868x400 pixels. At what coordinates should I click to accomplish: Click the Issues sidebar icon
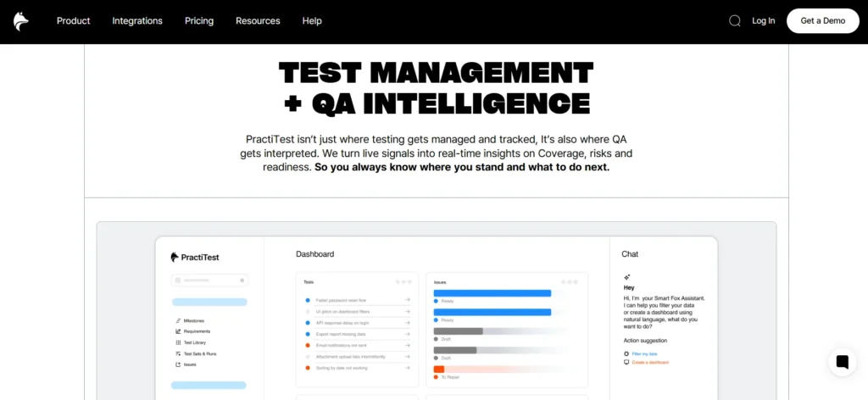[178, 364]
